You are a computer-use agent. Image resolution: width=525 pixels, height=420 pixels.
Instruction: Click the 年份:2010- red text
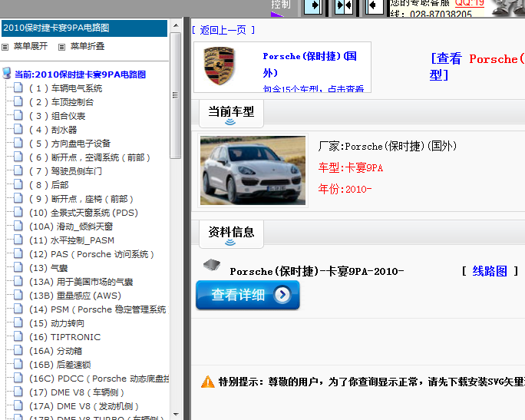click(x=345, y=189)
